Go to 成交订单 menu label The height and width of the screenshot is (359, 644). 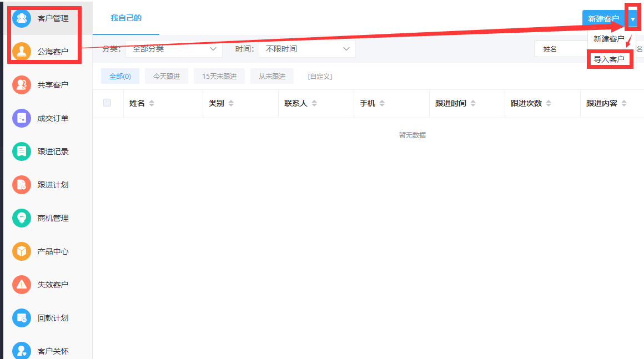point(53,118)
